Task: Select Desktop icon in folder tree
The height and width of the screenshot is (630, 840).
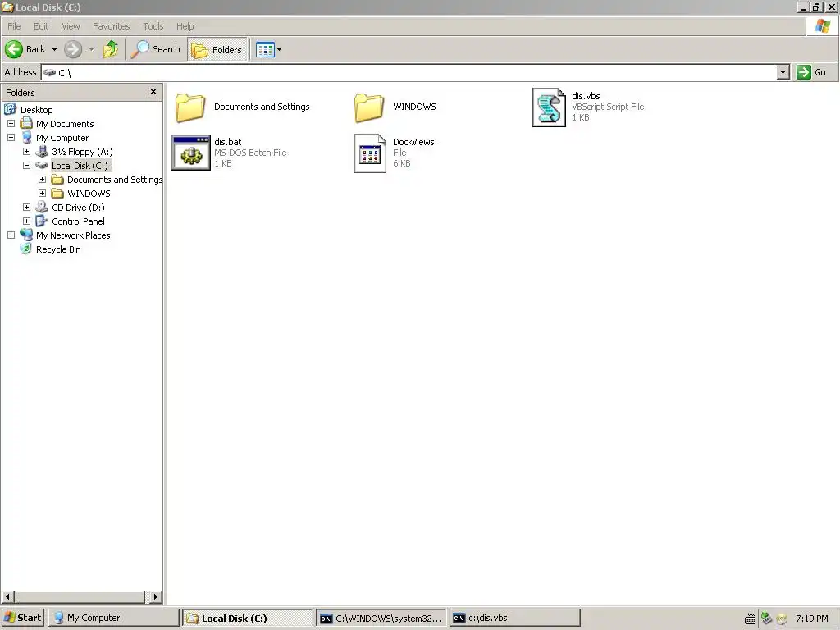Action: [11, 109]
